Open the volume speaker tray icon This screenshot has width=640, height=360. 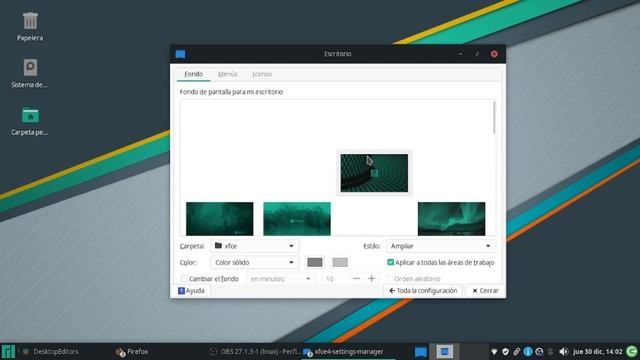pos(563,351)
